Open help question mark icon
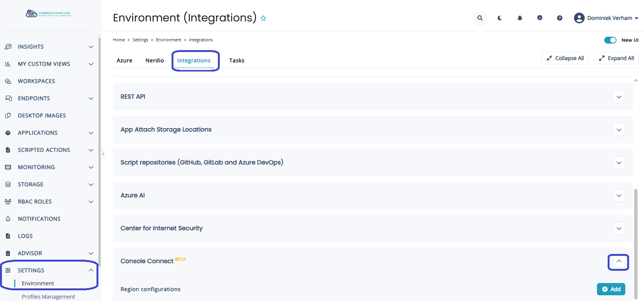This screenshot has height=301, width=644. pyautogui.click(x=559, y=18)
